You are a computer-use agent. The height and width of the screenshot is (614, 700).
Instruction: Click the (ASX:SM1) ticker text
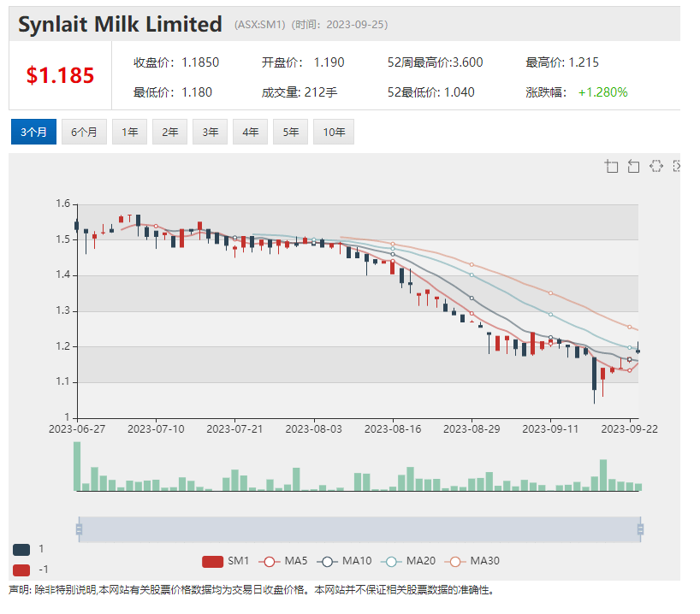point(260,25)
